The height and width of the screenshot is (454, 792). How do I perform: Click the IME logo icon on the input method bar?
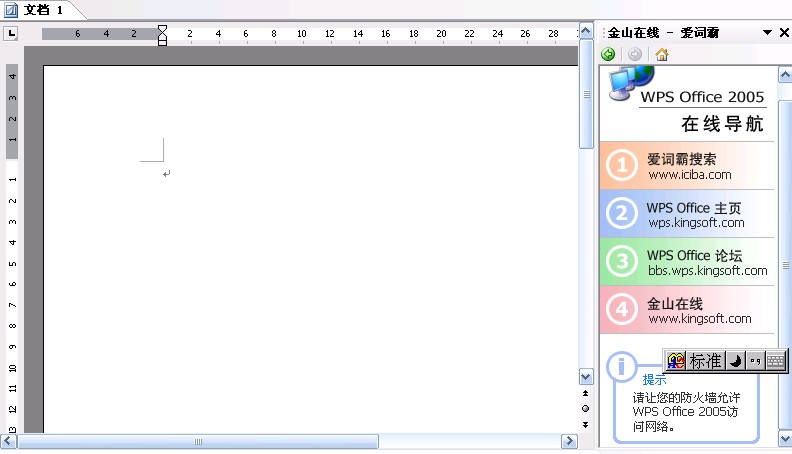point(676,361)
